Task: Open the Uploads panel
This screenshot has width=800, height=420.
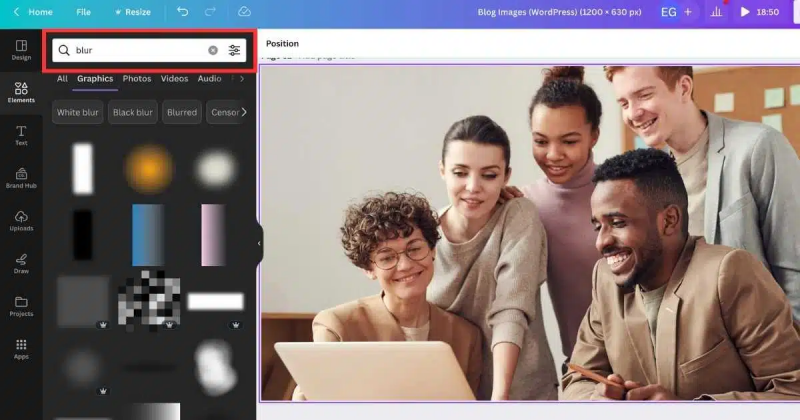Action: pyautogui.click(x=21, y=220)
